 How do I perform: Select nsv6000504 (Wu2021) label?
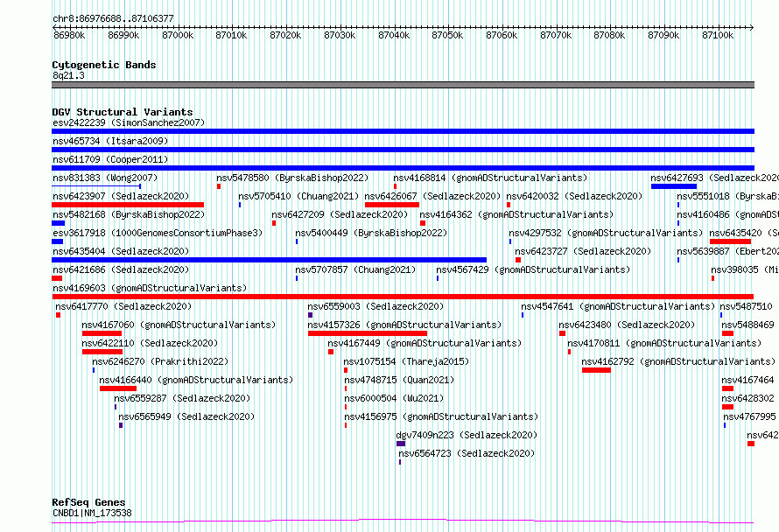(x=394, y=398)
